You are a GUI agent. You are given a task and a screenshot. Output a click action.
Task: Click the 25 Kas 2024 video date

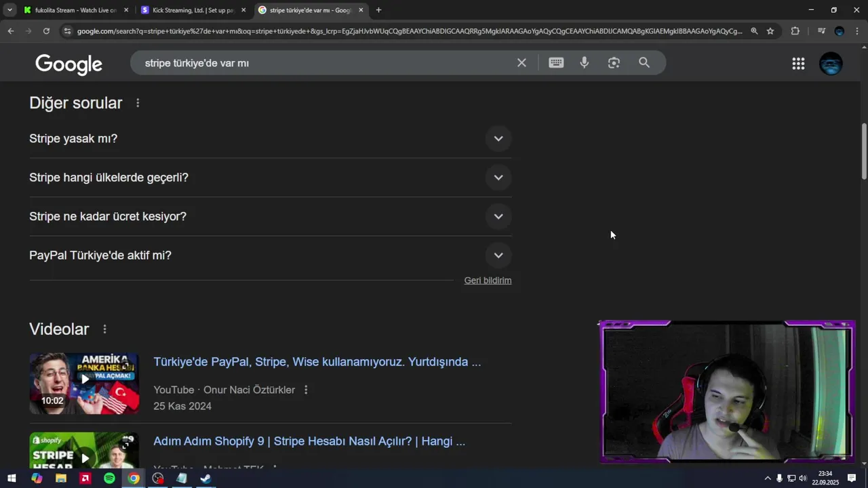click(182, 406)
